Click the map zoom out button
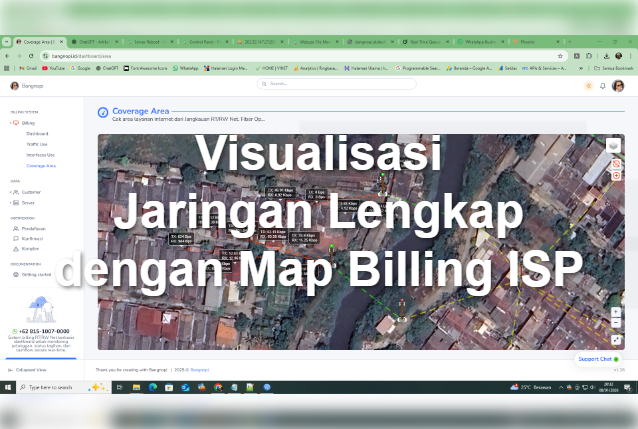This screenshot has height=429, width=638. click(x=616, y=323)
